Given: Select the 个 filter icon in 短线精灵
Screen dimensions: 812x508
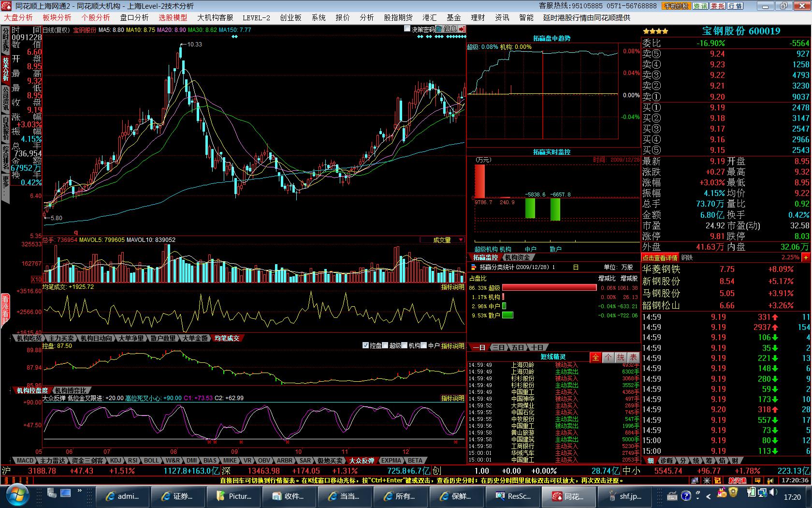Looking at the screenshot, I should (608, 357).
